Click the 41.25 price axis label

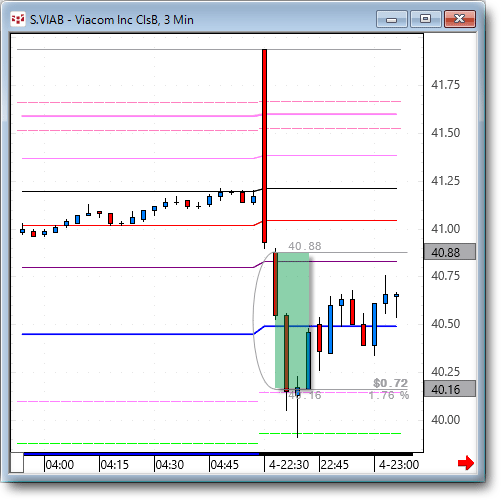[445, 181]
